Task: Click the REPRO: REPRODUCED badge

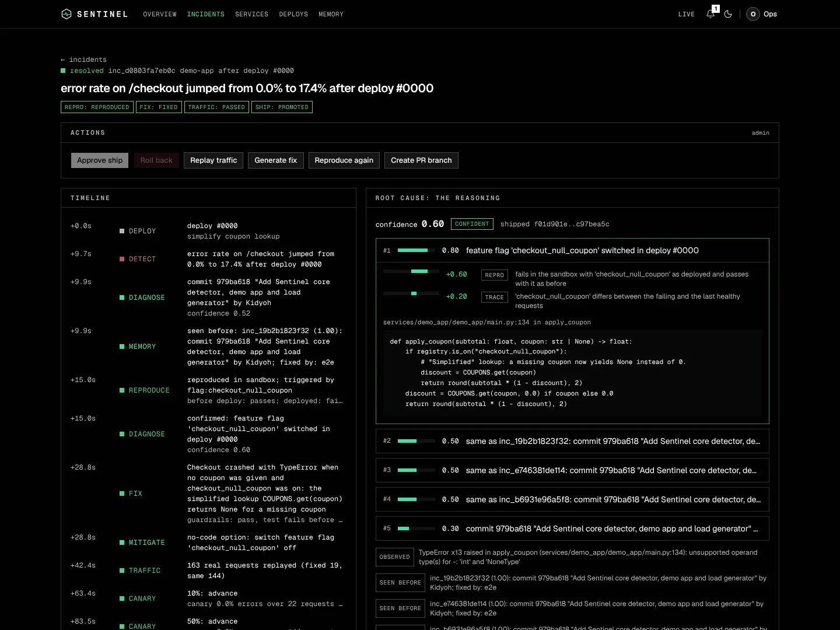Action: (x=97, y=107)
